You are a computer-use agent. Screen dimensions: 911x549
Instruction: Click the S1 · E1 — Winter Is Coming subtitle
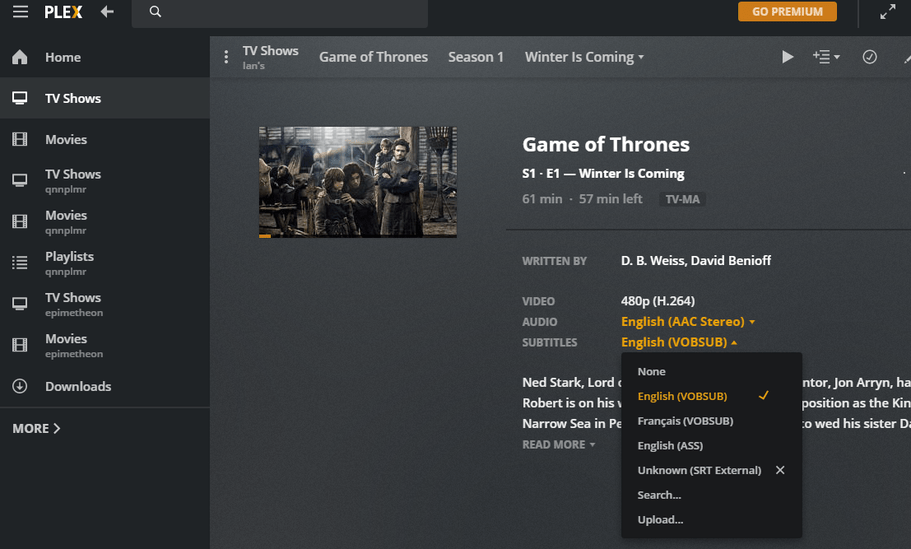[x=603, y=174]
